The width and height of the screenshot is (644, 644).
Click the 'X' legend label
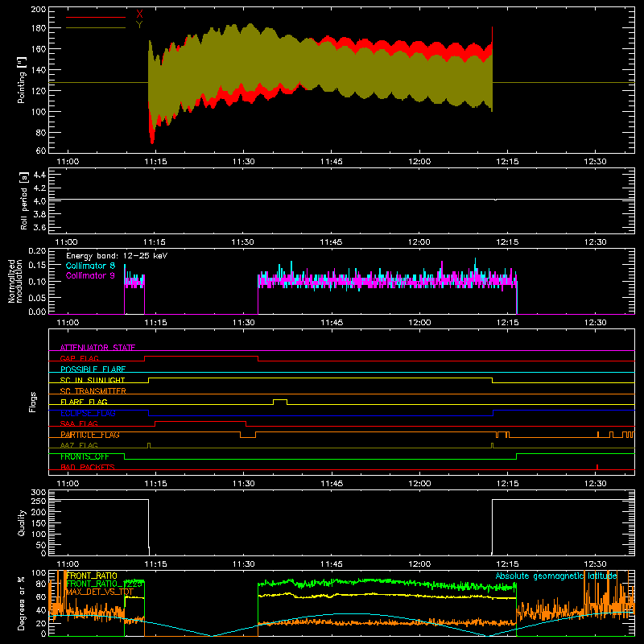(139, 14)
